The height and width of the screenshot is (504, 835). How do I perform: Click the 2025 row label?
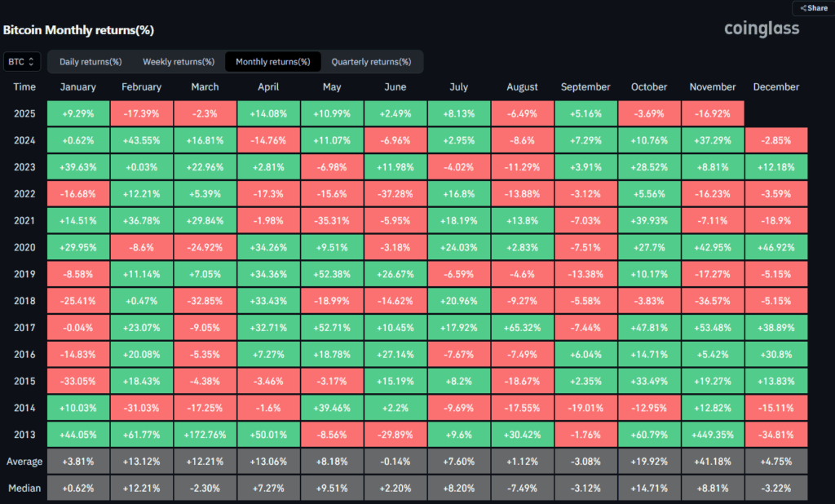coord(24,113)
